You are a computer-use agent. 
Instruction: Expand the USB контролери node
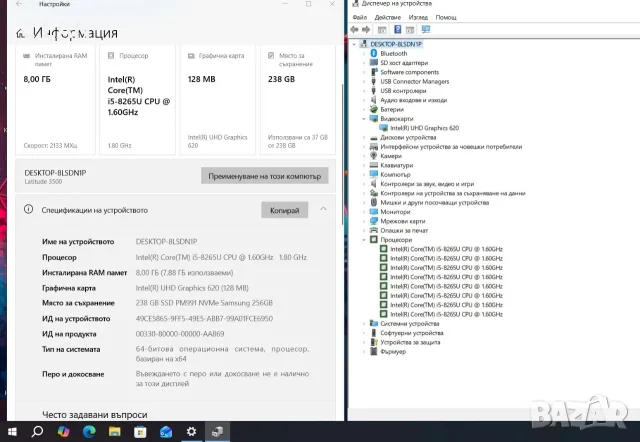pyautogui.click(x=364, y=91)
